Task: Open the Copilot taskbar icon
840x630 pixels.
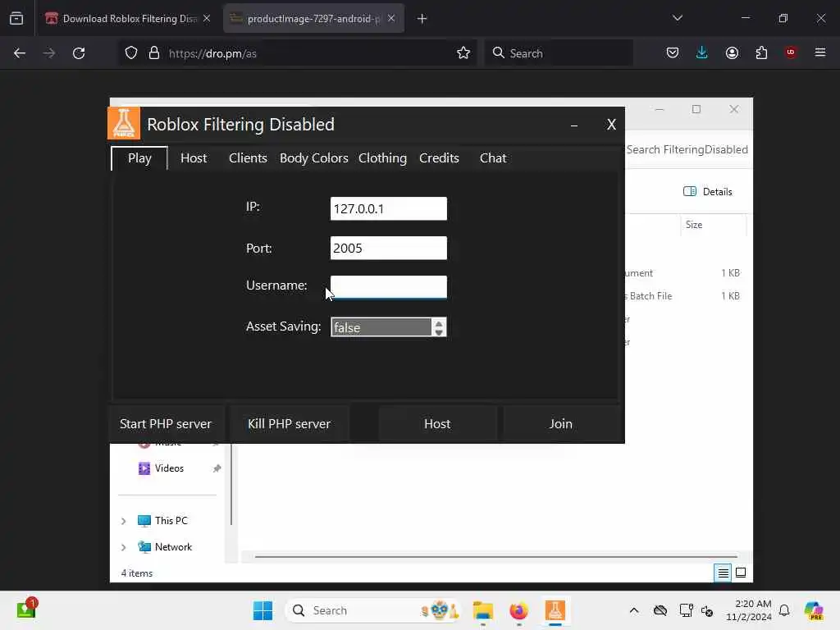Action: click(814, 610)
